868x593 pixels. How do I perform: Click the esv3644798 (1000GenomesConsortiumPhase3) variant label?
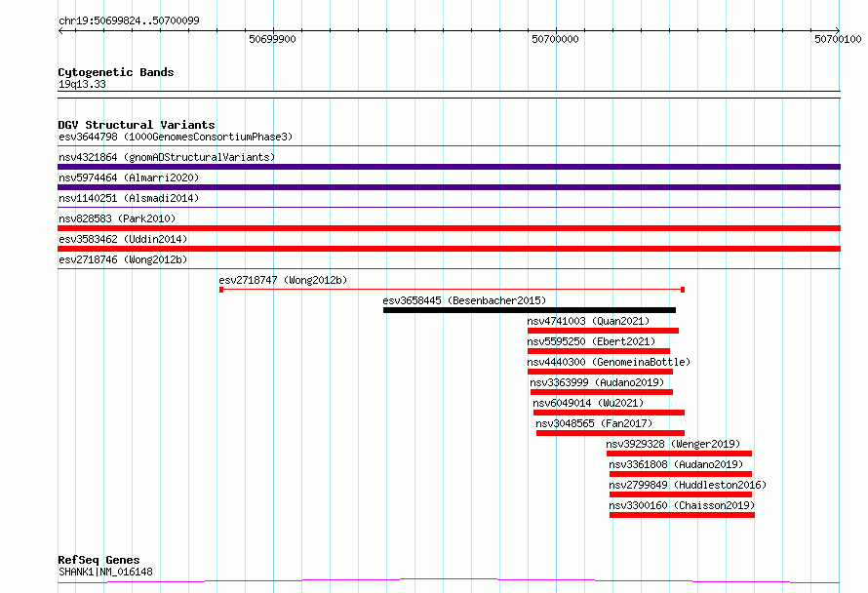(x=176, y=137)
